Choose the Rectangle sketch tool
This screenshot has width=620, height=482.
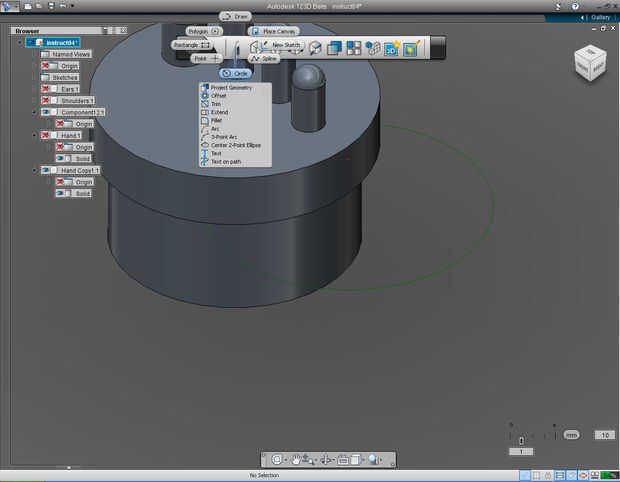click(x=192, y=45)
